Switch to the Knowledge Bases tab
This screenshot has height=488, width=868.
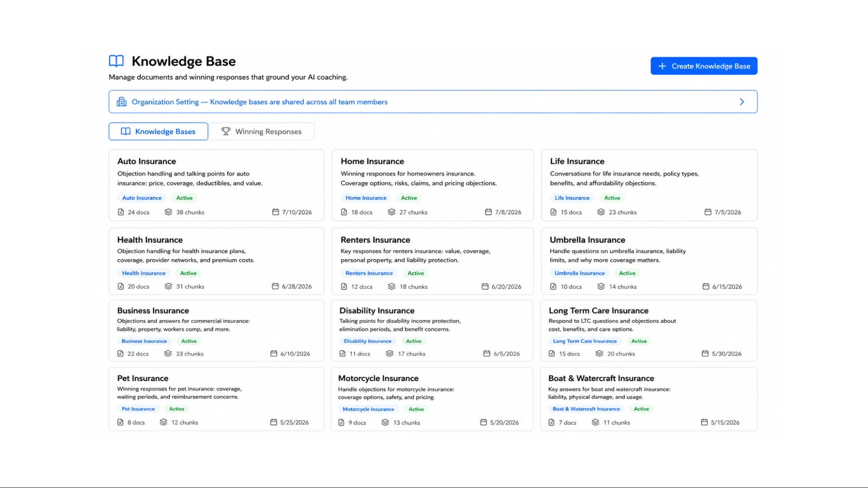pyautogui.click(x=158, y=131)
